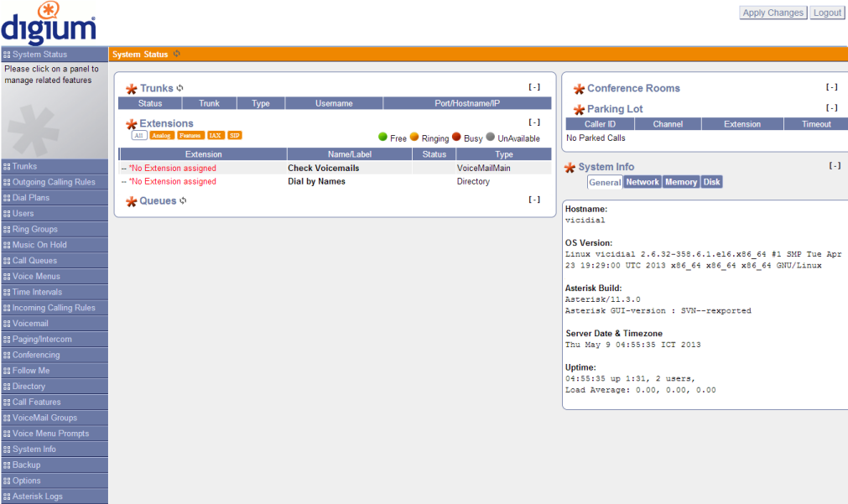The image size is (848, 504).
Task: Click the Apply Changes button
Action: (773, 13)
